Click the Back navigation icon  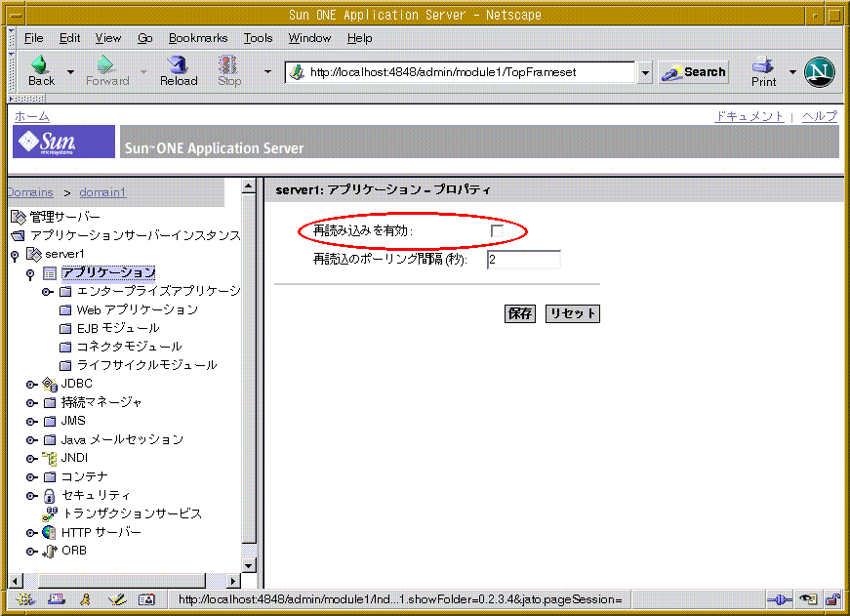click(x=40, y=64)
